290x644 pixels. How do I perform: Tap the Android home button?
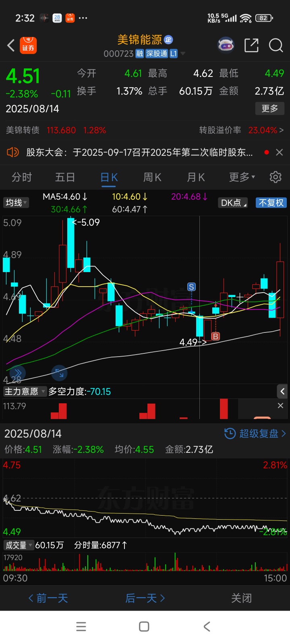[144, 626]
